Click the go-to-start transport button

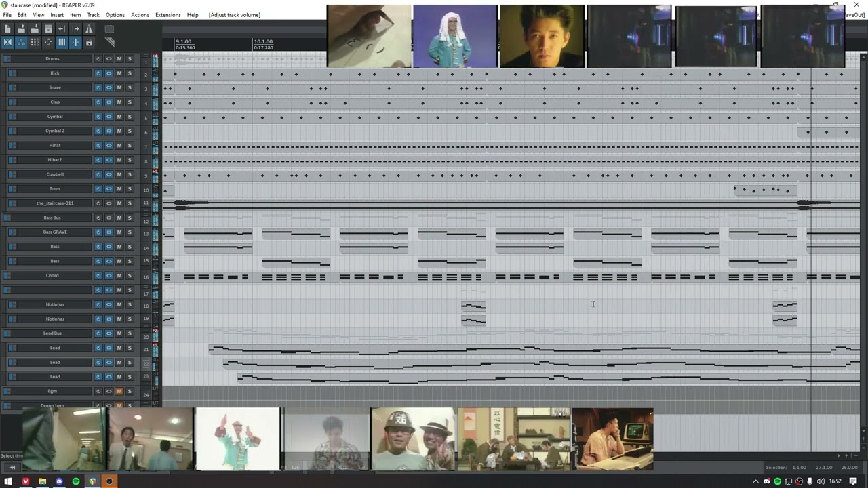click(x=12, y=467)
